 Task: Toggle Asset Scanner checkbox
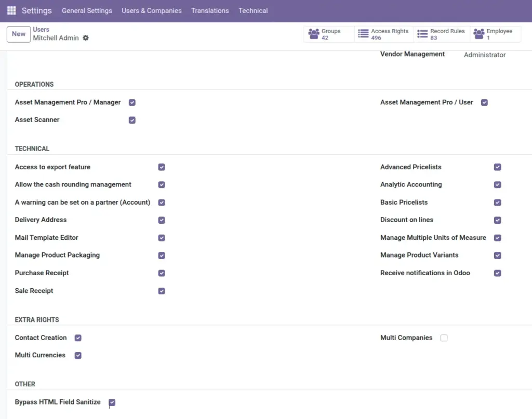click(x=132, y=120)
